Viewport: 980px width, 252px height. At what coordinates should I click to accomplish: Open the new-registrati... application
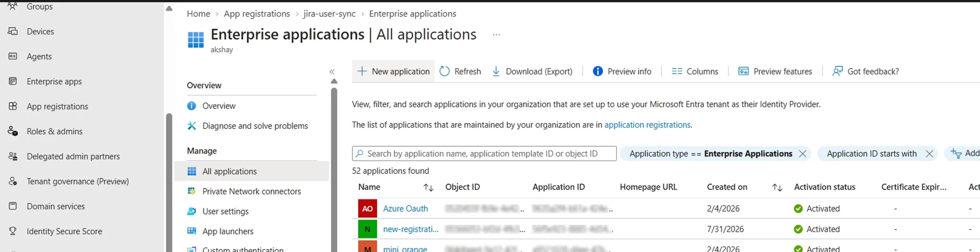pos(411,229)
